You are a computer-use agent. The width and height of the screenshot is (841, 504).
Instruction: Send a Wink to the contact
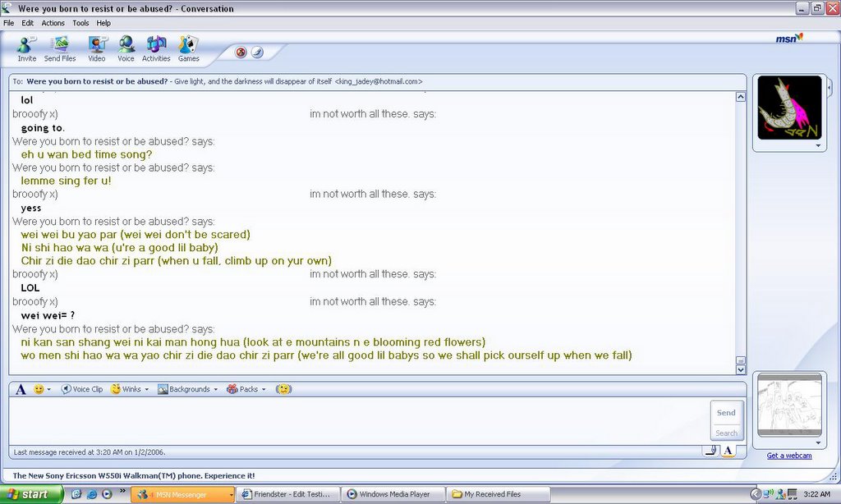(x=126, y=389)
